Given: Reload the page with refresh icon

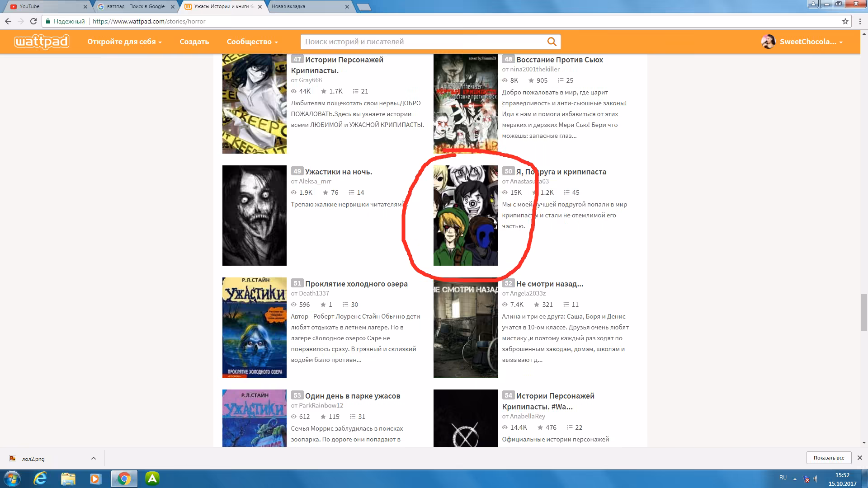Looking at the screenshot, I should point(33,21).
